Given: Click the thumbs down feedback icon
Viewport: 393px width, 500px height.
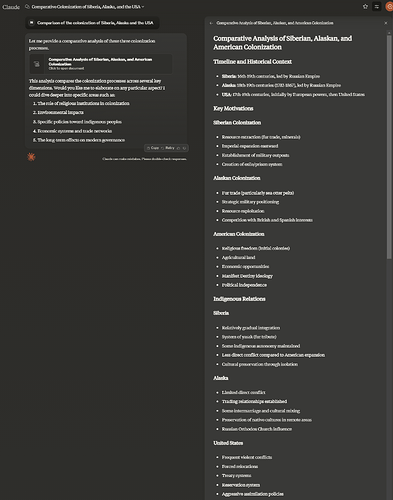Looking at the screenshot, I should 184,148.
